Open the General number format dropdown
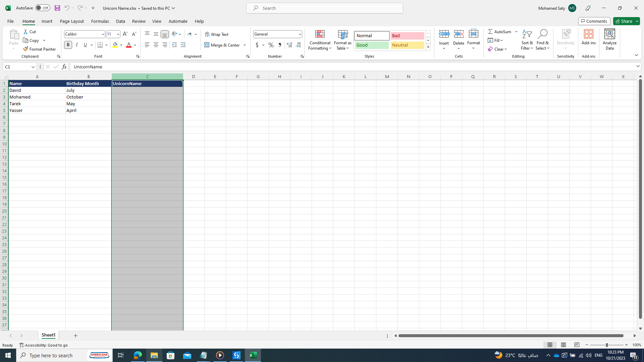 pyautogui.click(x=300, y=34)
